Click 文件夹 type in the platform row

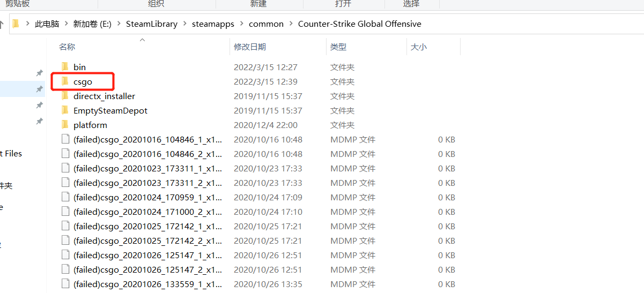[342, 125]
